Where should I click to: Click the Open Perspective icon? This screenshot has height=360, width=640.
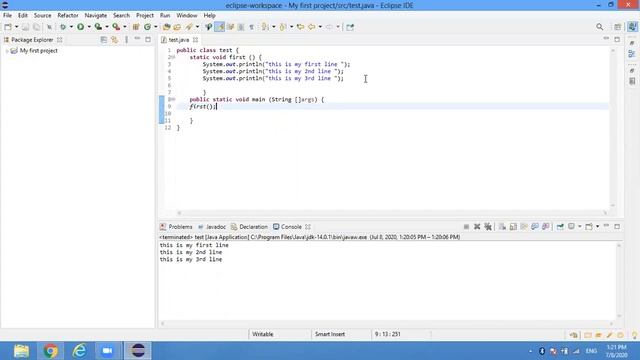pyautogui.click(x=617, y=27)
